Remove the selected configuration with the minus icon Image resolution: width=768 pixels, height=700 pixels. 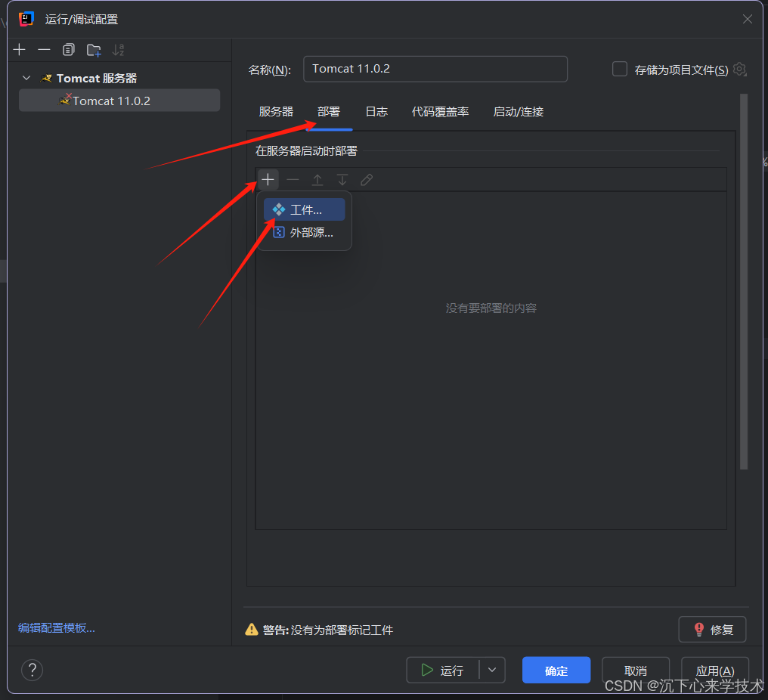pos(44,49)
